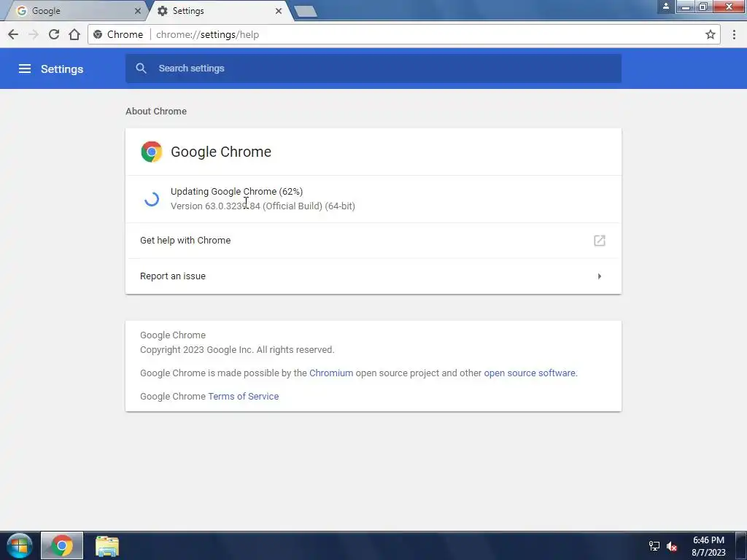The image size is (747, 560).
Task: Reload the current page
Action: (54, 34)
